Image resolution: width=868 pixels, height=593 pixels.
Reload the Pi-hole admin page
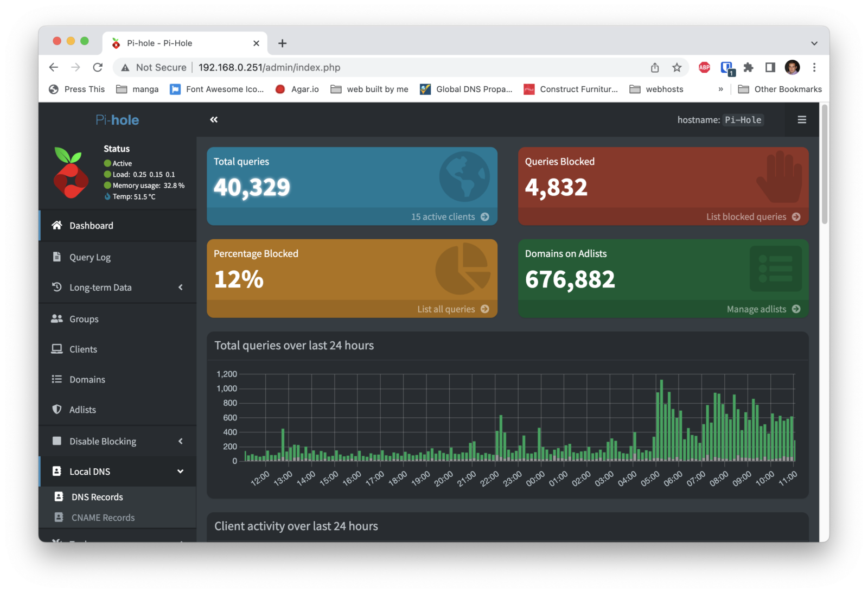tap(98, 67)
